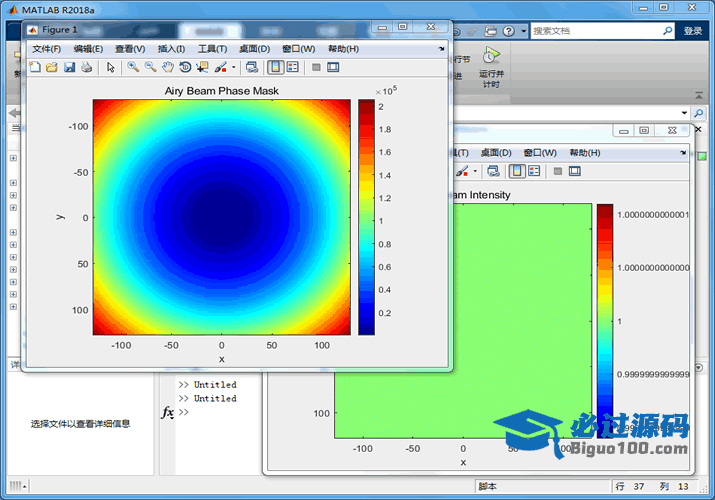Click Link Plot icon in Figure 1 toolbar

click(x=252, y=67)
